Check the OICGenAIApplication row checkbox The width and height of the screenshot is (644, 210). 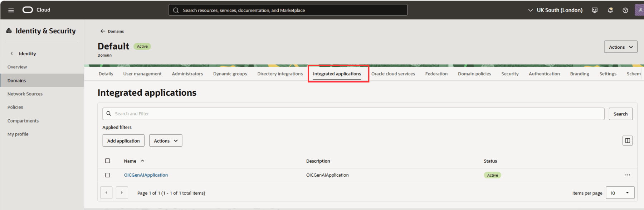107,175
